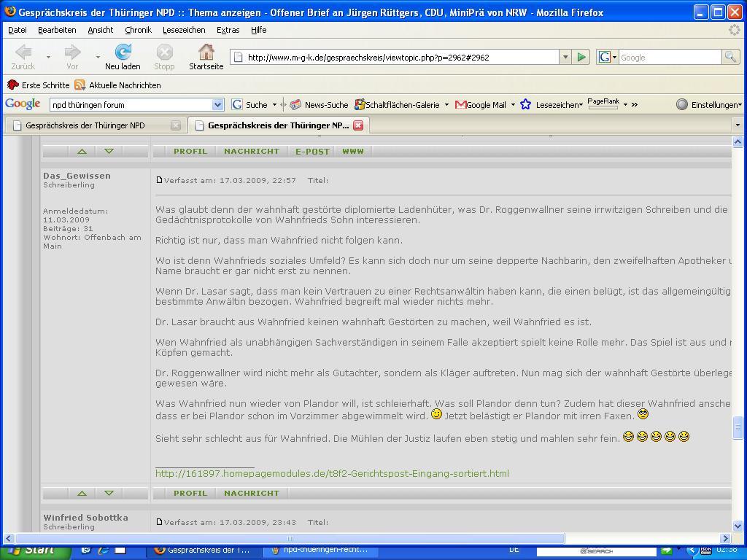Click the E-POST button
Viewport: 747px width, 560px height.
tap(312, 151)
